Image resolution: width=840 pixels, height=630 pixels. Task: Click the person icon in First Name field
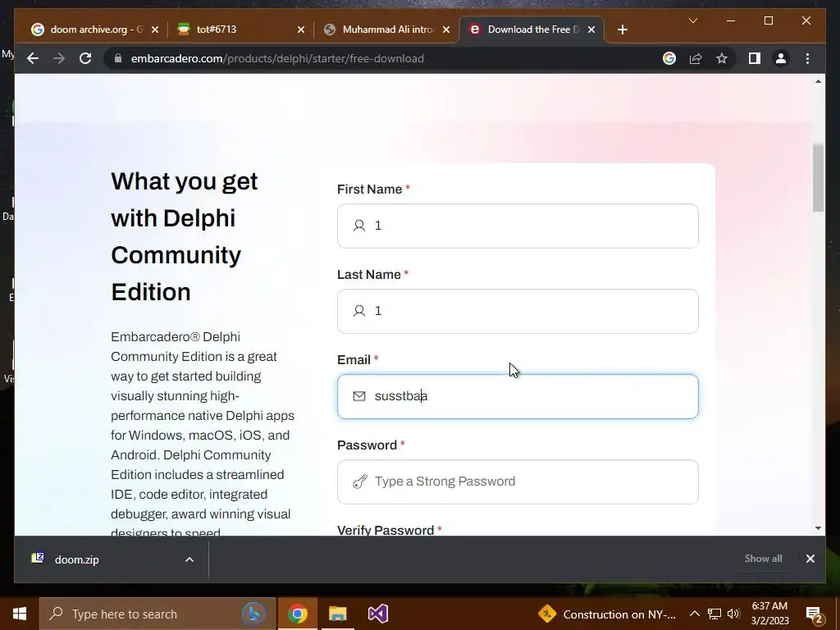coord(359,226)
